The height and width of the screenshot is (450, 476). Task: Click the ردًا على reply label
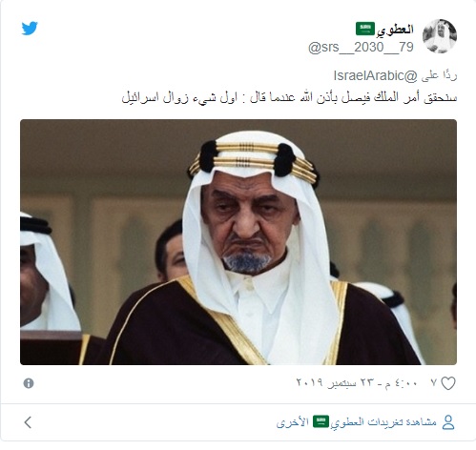coord(439,76)
